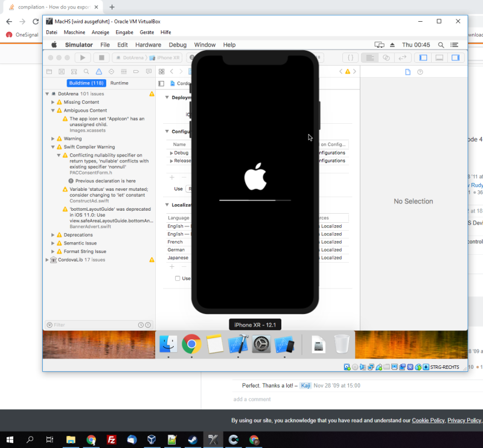Collapse the Ambiguous Content issue group

[x=53, y=110]
